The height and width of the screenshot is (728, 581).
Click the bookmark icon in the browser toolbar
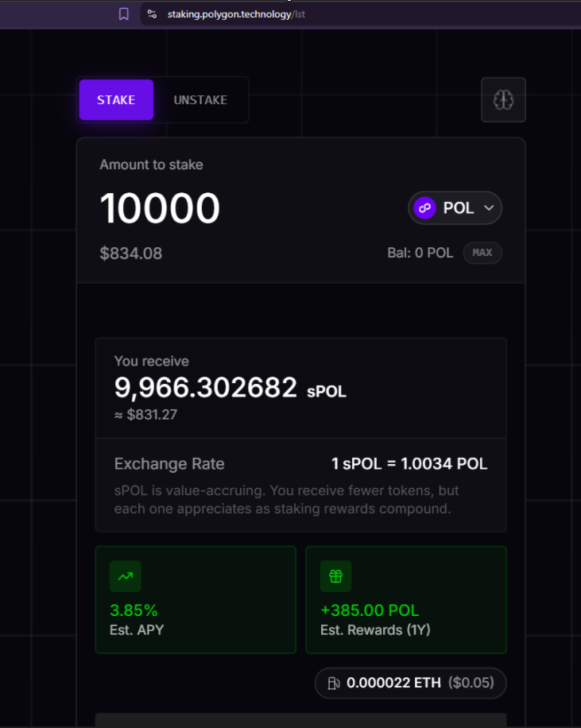(123, 14)
